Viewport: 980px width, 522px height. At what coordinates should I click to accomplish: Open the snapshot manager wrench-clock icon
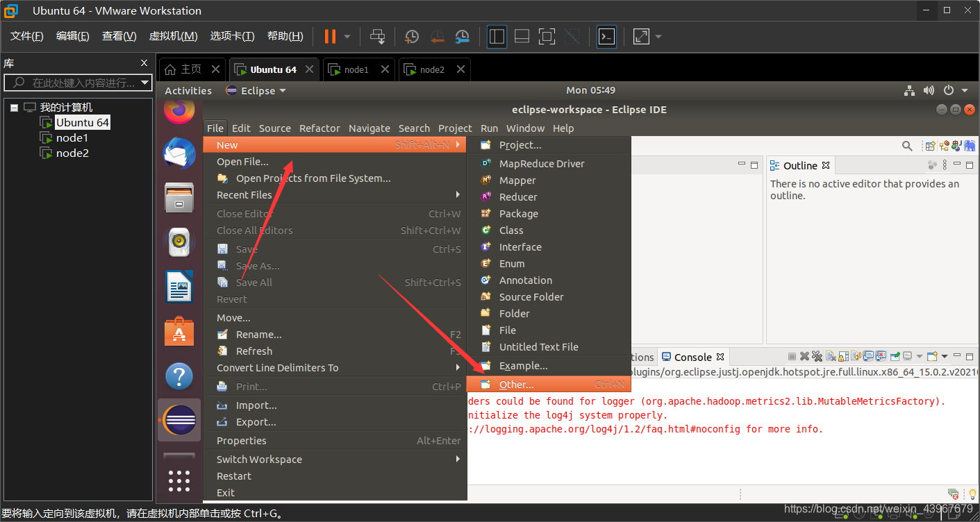462,36
